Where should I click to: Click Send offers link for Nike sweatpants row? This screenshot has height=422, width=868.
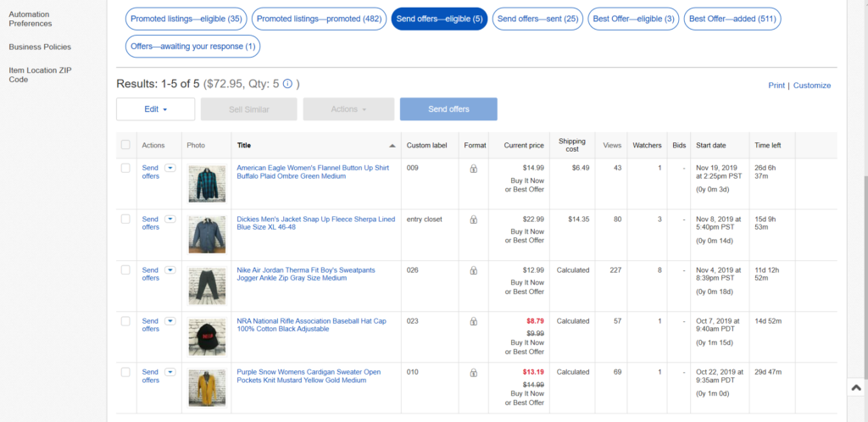pyautogui.click(x=151, y=274)
